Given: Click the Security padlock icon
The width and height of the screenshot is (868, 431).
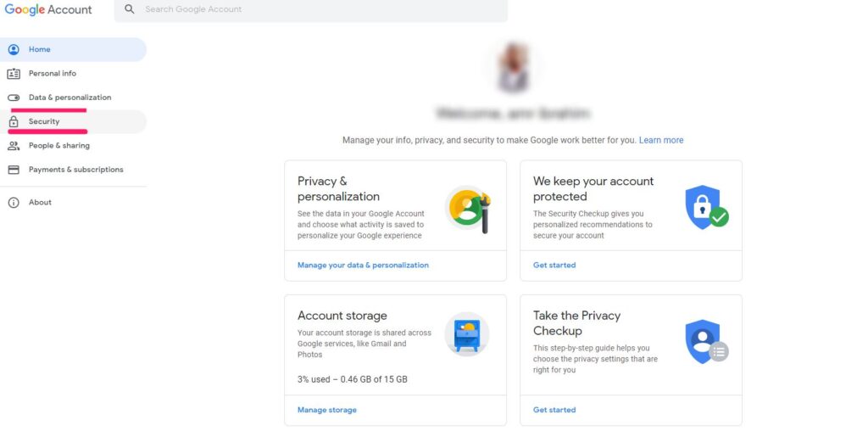Looking at the screenshot, I should pos(13,121).
